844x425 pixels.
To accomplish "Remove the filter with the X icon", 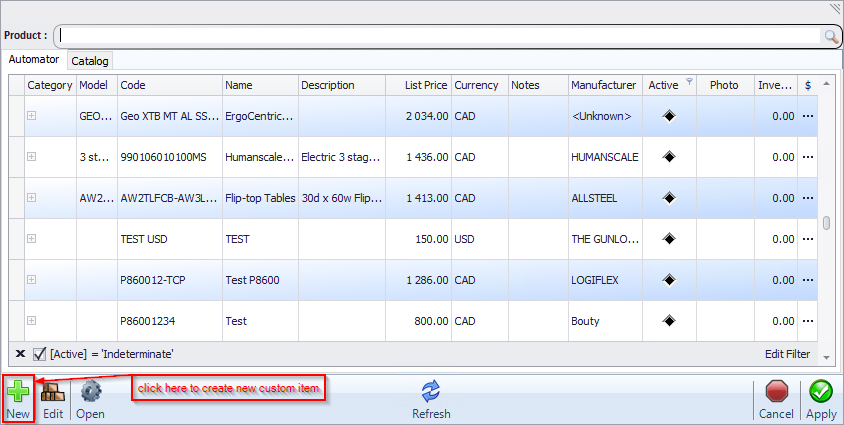I will point(20,353).
